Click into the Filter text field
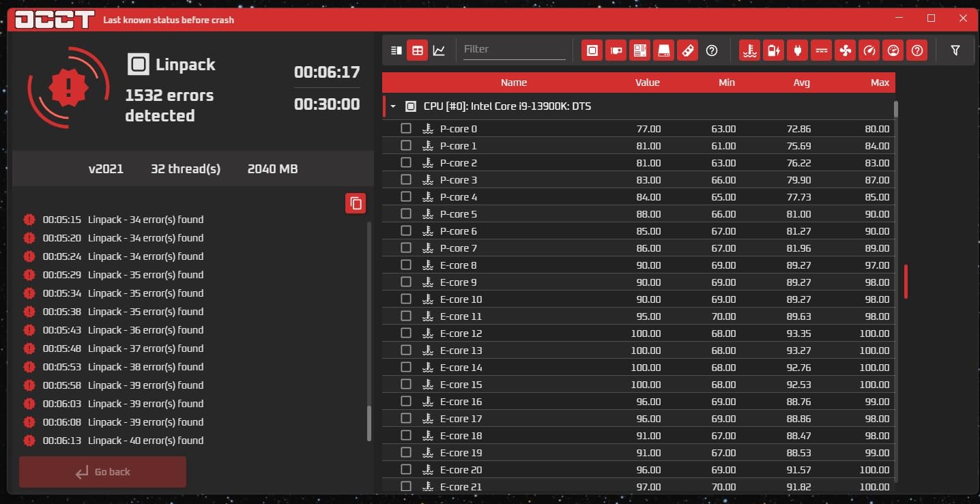The image size is (980, 504). click(x=515, y=49)
